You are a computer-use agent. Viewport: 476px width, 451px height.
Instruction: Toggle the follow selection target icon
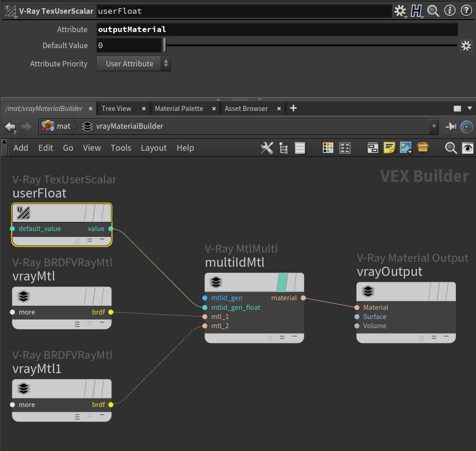(x=466, y=126)
